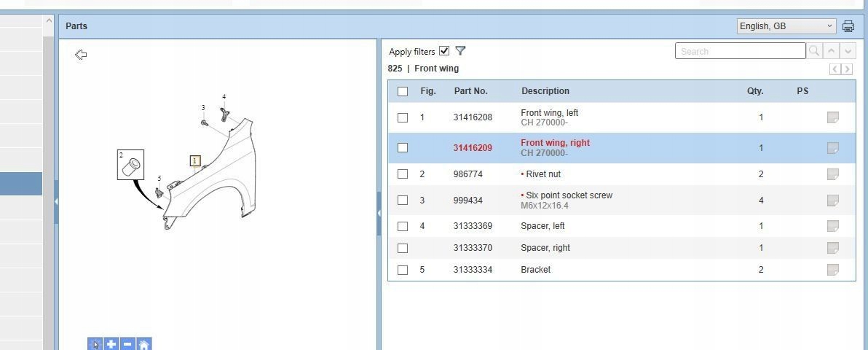Image resolution: width=868 pixels, height=350 pixels.
Task: Check the box for Rivet nut 986774
Action: pos(403,174)
